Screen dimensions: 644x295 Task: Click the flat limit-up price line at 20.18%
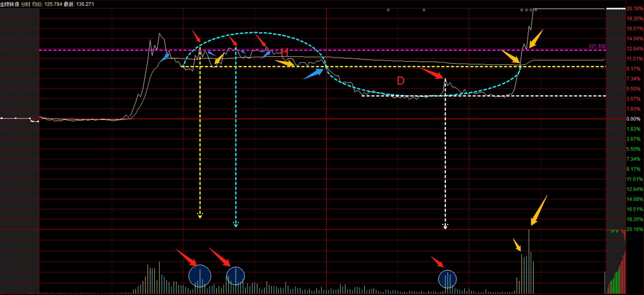(569, 9)
